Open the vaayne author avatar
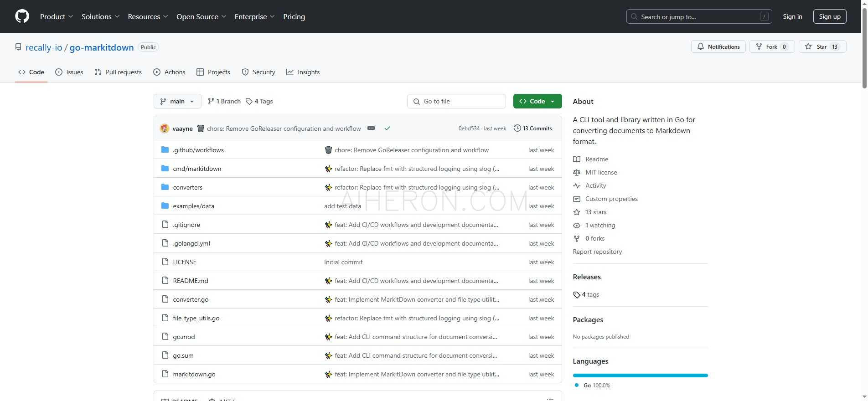 coord(165,129)
